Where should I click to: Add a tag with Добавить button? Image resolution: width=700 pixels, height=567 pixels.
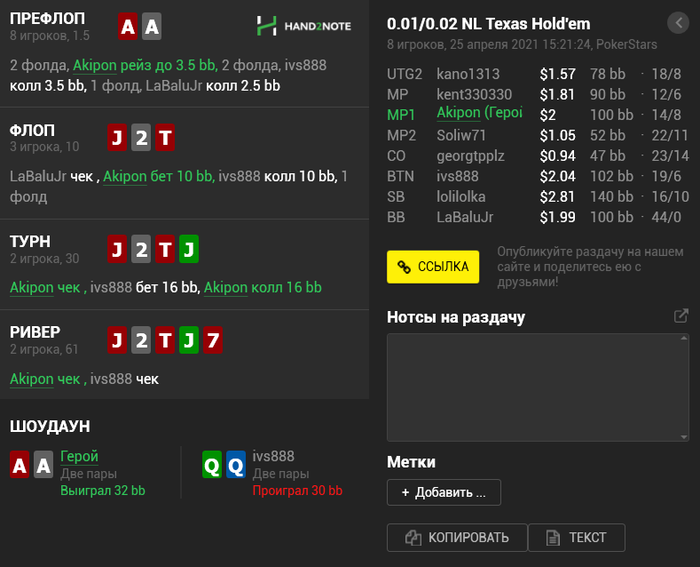pyautogui.click(x=444, y=492)
